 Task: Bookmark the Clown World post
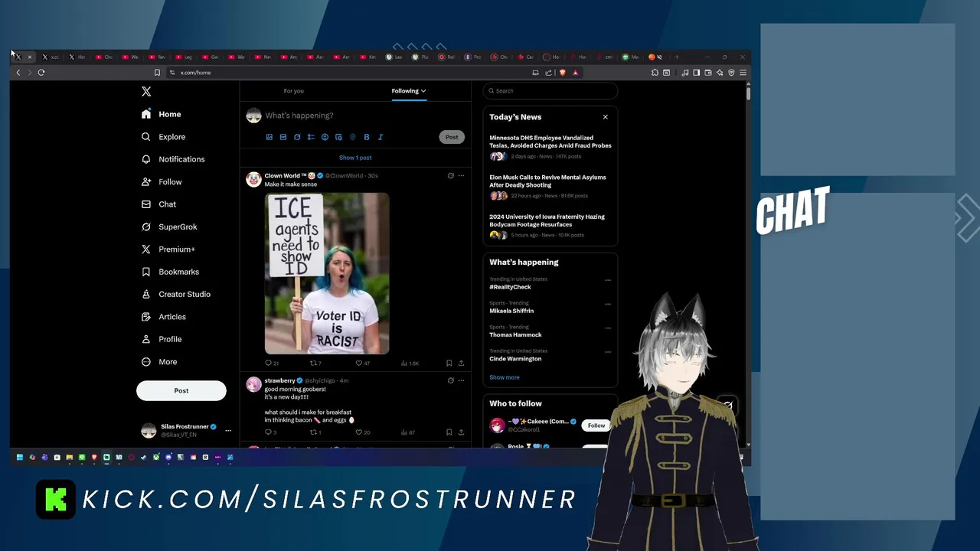pos(449,364)
